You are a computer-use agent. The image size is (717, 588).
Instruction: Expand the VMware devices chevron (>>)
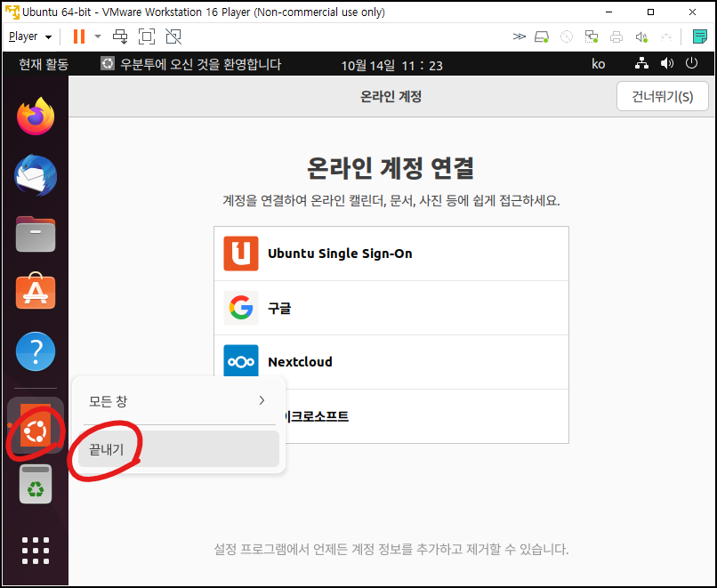(x=519, y=36)
